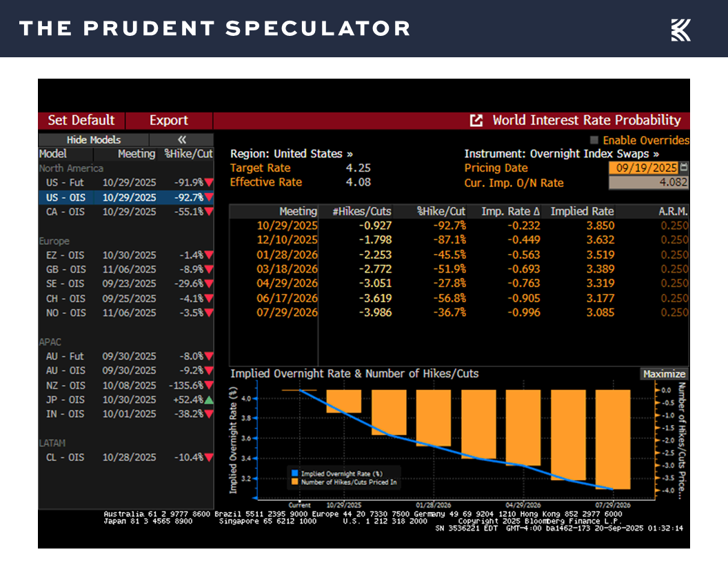Click the Pricing Date input field
This screenshot has width=728, height=563.
pyautogui.click(x=643, y=168)
